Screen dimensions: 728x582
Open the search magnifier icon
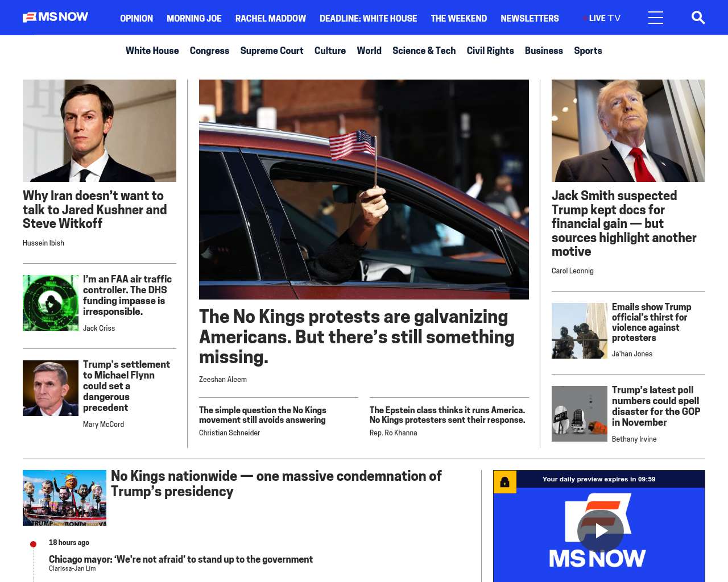point(698,18)
